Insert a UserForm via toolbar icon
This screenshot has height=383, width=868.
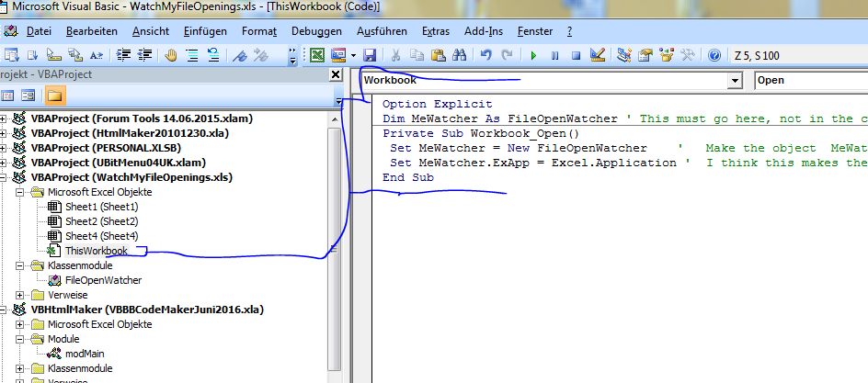point(337,55)
